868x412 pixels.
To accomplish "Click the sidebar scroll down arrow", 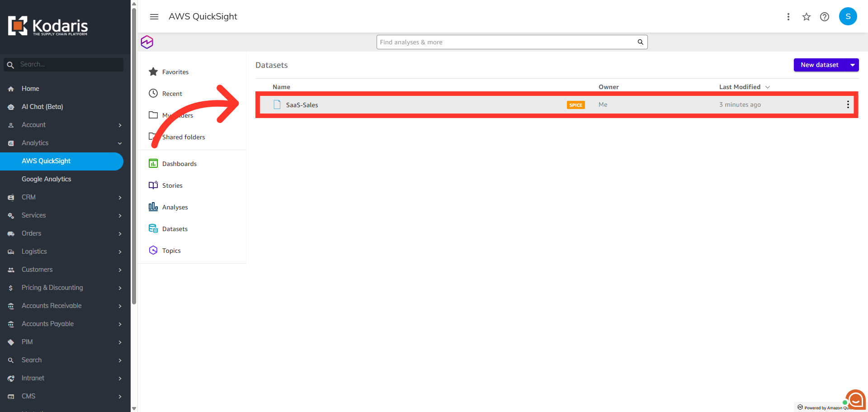I will point(134,408).
